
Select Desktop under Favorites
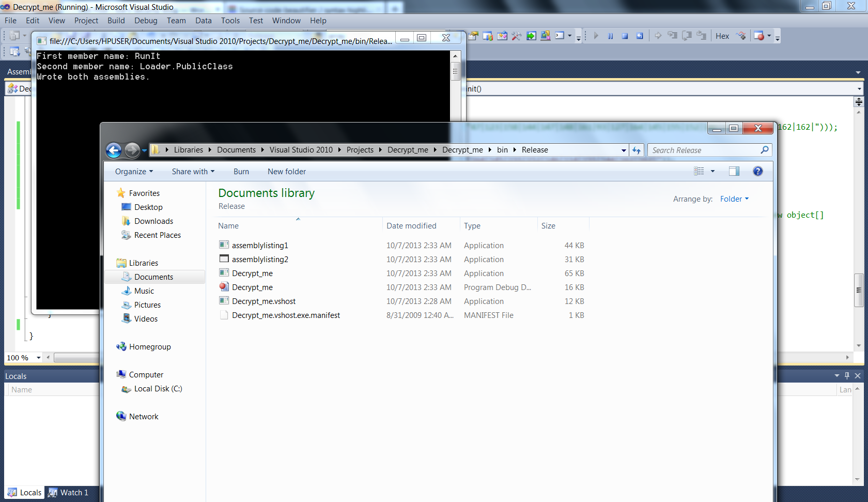[148, 207]
